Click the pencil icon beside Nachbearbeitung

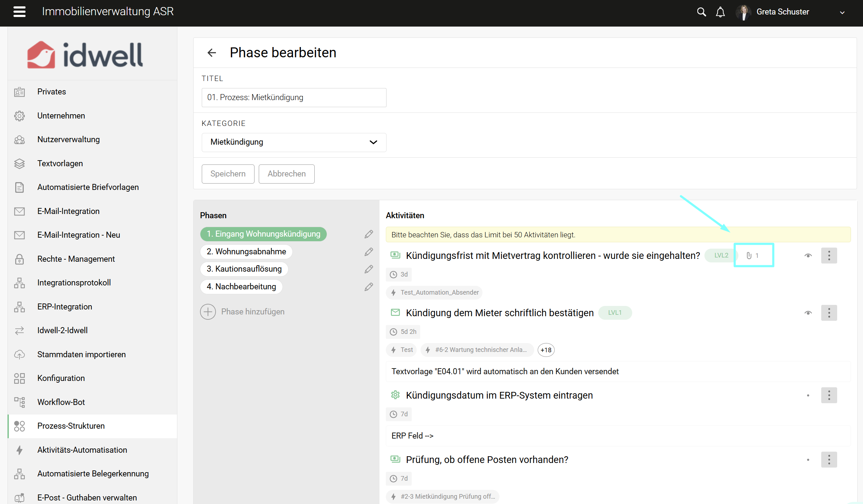368,286
